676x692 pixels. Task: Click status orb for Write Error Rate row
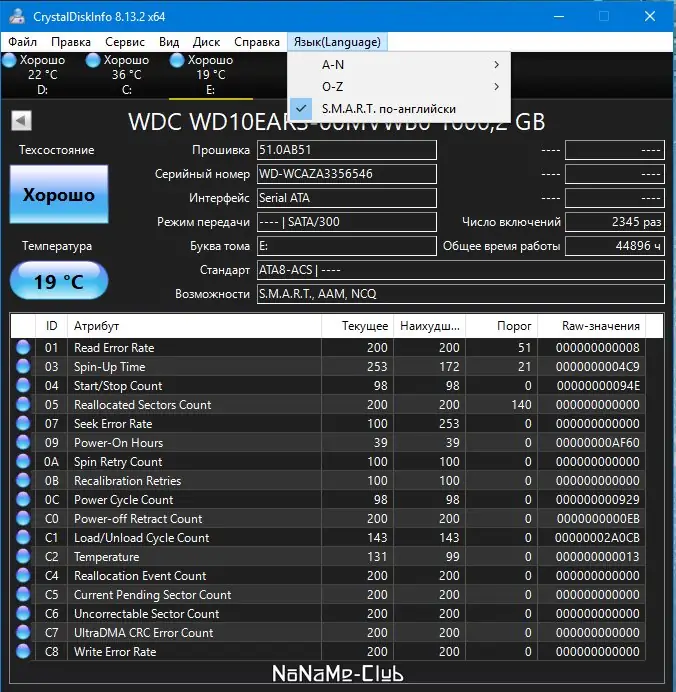tap(23, 651)
